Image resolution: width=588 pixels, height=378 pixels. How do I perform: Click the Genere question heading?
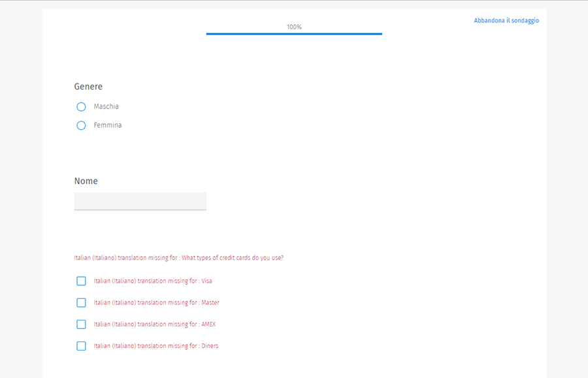point(88,87)
